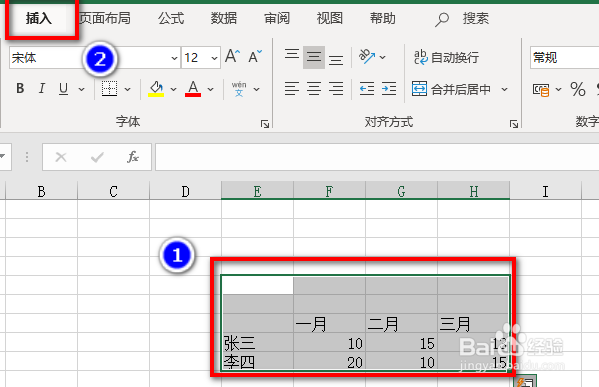
Task: Expand the borders dropdown arrow
Action: pos(128,89)
